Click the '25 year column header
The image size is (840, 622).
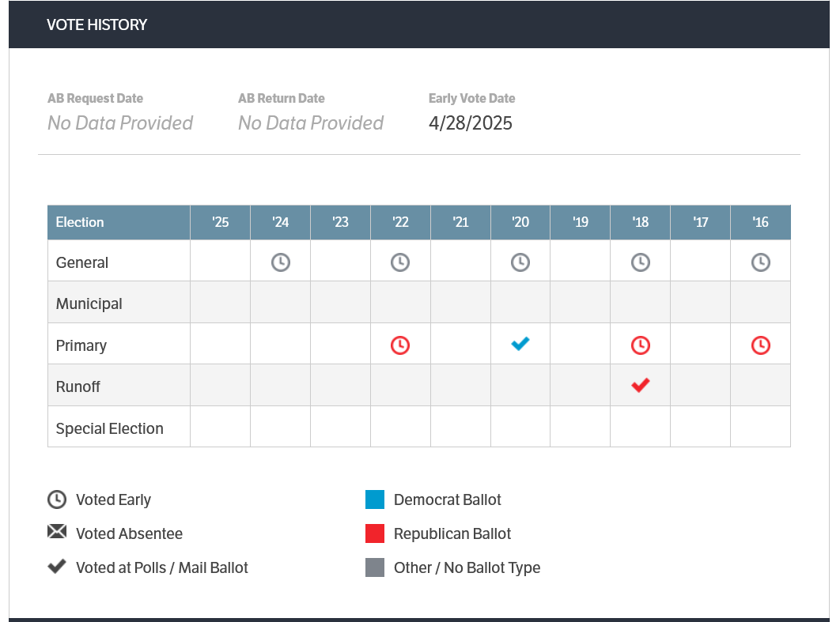[x=220, y=222]
